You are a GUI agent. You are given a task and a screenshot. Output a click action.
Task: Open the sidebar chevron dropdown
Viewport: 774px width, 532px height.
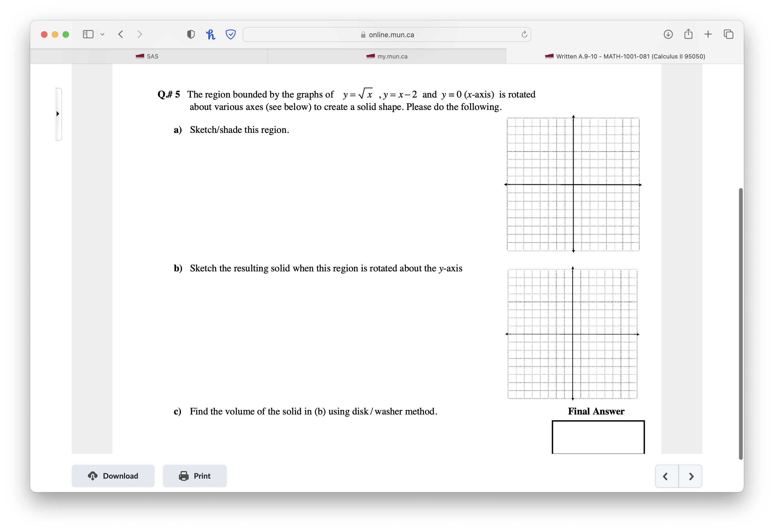coord(102,34)
